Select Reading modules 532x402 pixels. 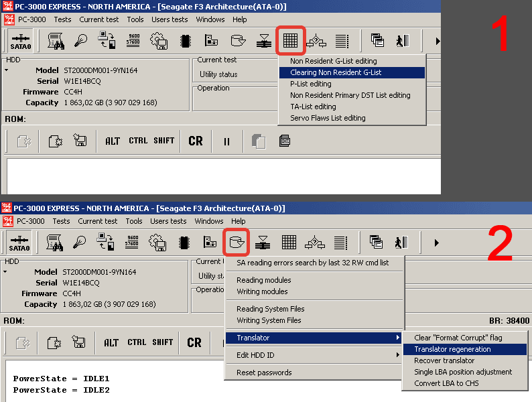click(314, 280)
